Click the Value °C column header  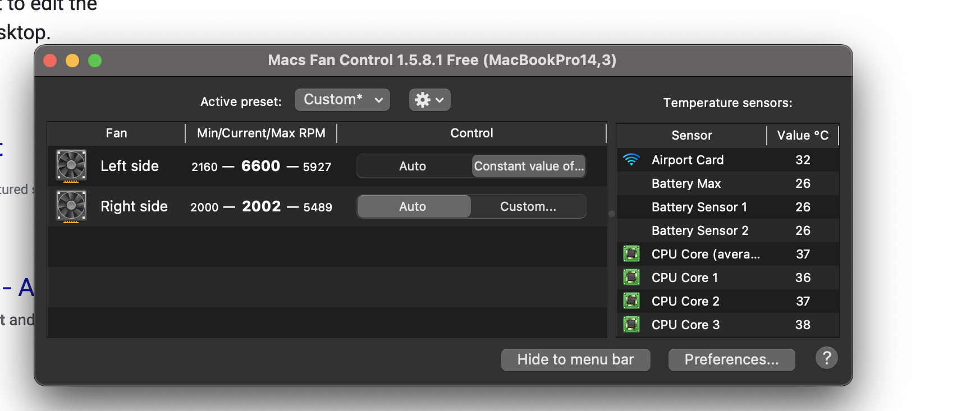click(802, 135)
